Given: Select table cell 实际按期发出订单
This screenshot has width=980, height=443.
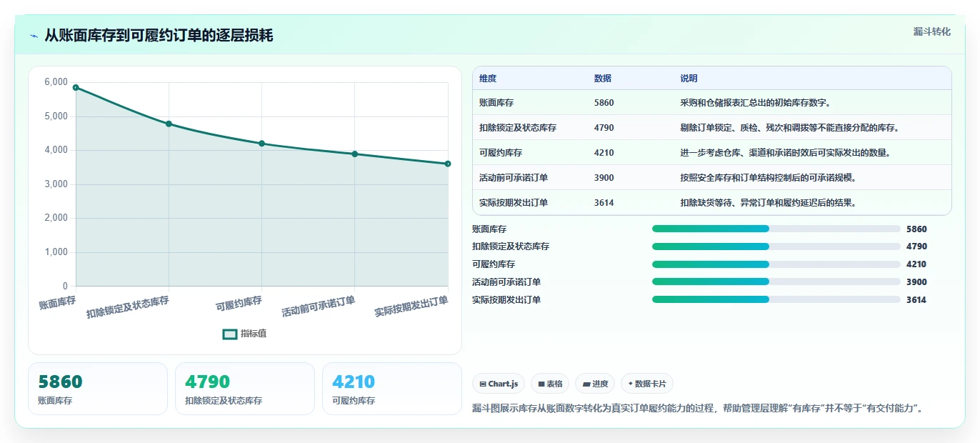Looking at the screenshot, I should coord(514,203).
